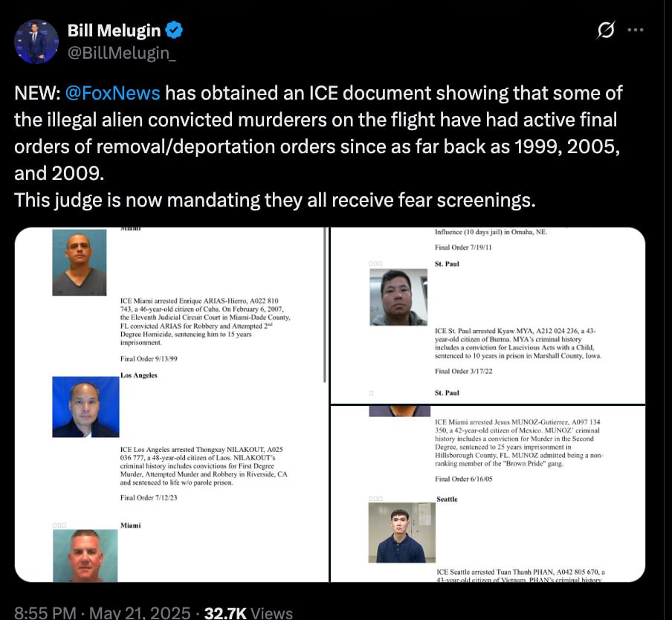Click the Thongxay NILAKOUT photo
672x620 pixels.
click(85, 407)
